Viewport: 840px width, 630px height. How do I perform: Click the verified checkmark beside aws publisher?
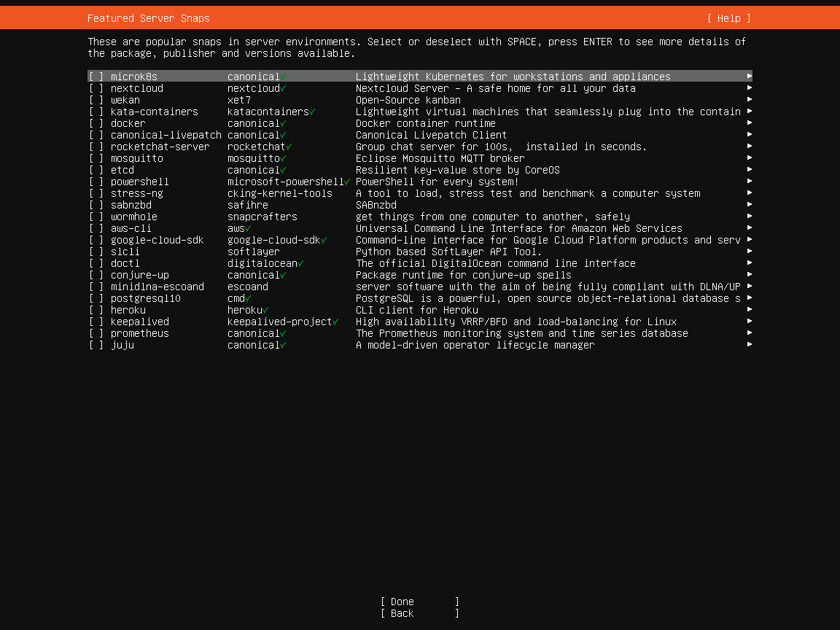pos(248,229)
